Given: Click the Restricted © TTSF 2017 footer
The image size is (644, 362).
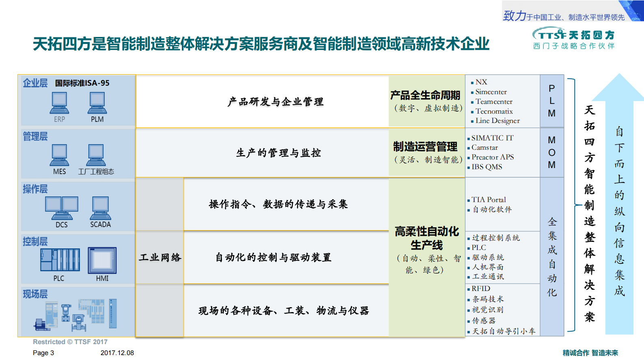Looking at the screenshot, I should coord(70,342).
